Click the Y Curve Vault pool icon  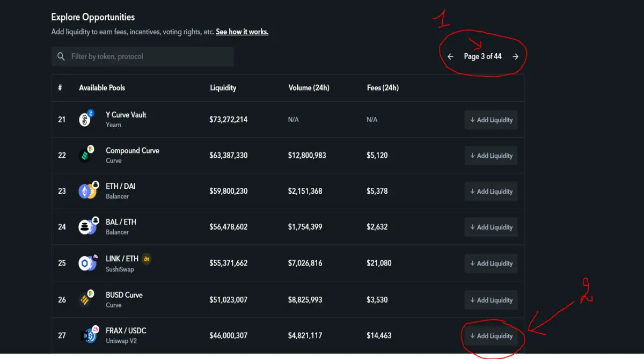(x=86, y=119)
